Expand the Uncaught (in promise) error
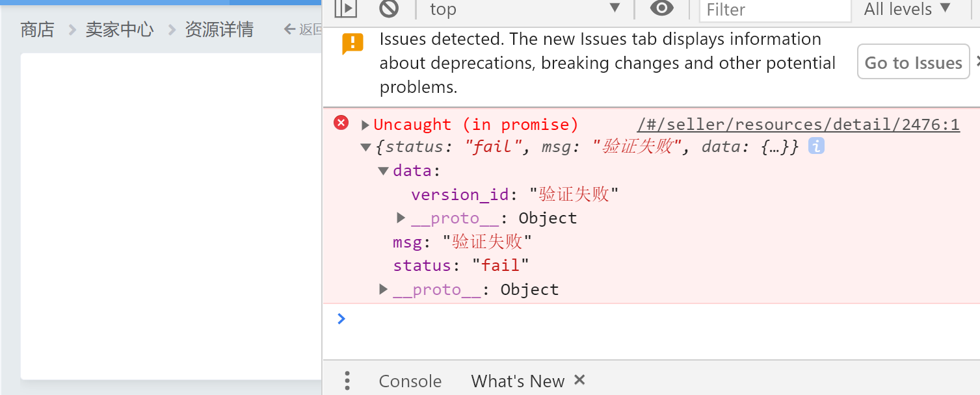 tap(365, 125)
